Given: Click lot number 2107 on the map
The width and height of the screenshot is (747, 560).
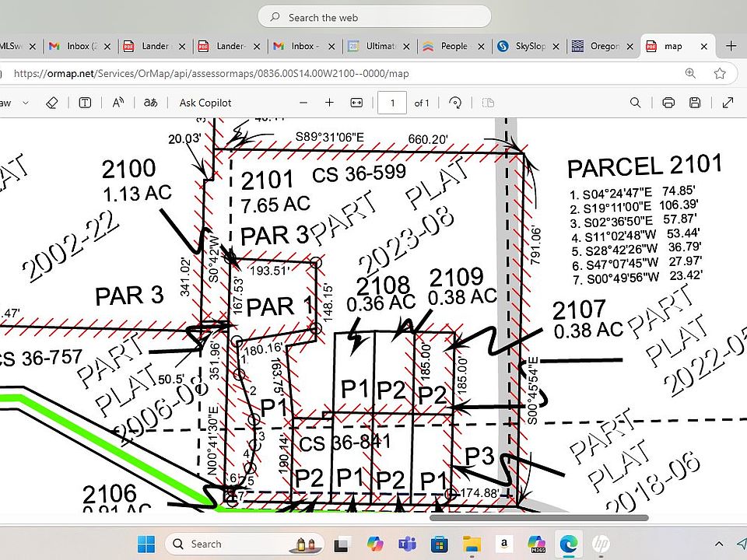Looking at the screenshot, I should 579,310.
